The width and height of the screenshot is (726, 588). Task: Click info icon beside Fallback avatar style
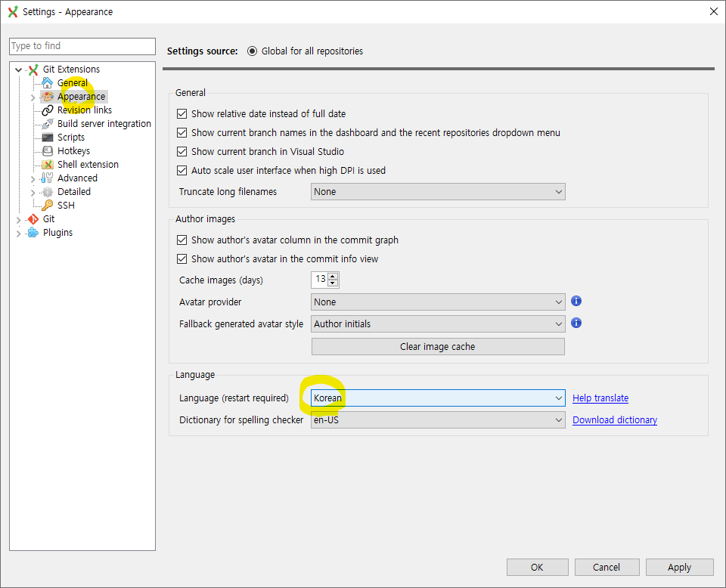576,323
